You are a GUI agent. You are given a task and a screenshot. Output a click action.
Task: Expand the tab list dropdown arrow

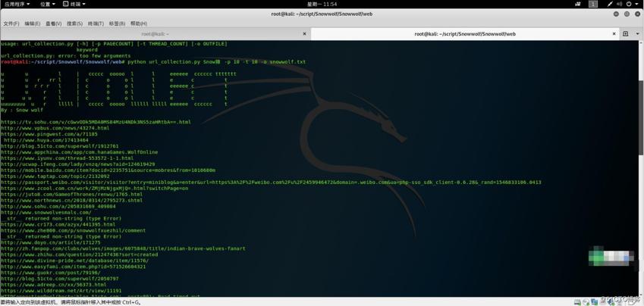pyautogui.click(x=638, y=34)
